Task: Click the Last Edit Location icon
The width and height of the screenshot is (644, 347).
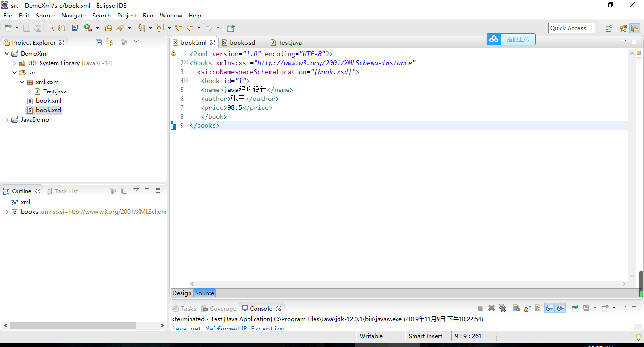Action: pos(179,28)
